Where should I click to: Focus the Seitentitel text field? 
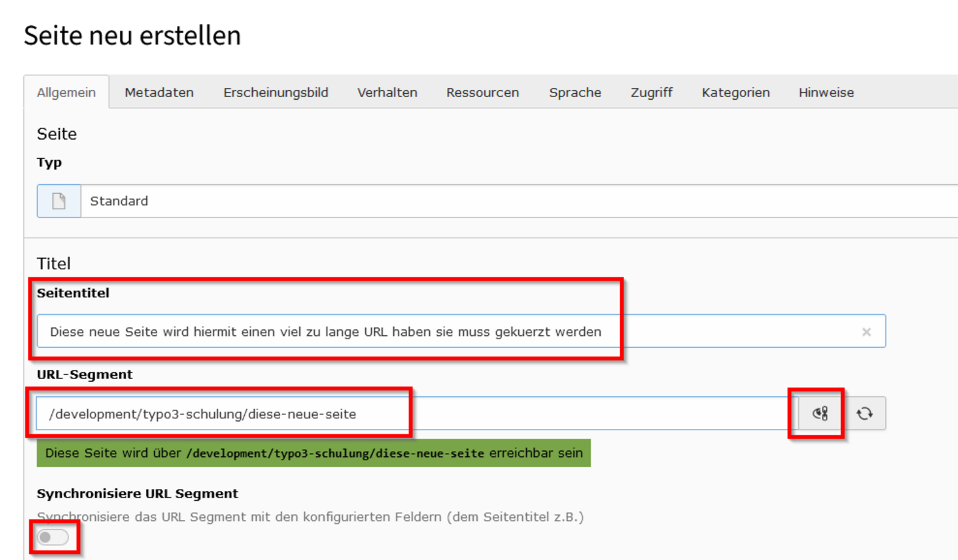point(461,331)
